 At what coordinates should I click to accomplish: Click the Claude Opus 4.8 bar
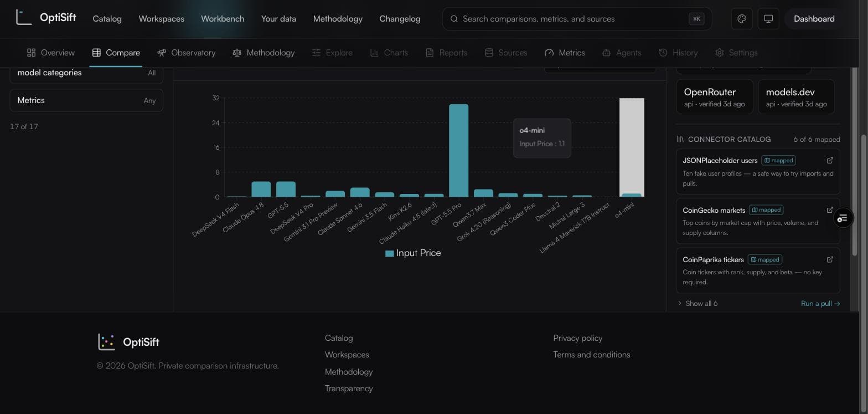[x=261, y=189]
